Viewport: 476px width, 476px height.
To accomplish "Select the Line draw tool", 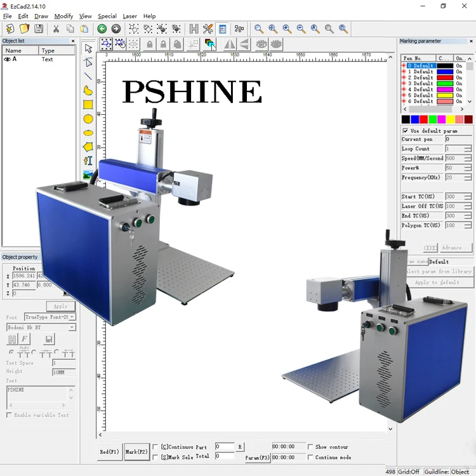I will pyautogui.click(x=88, y=76).
